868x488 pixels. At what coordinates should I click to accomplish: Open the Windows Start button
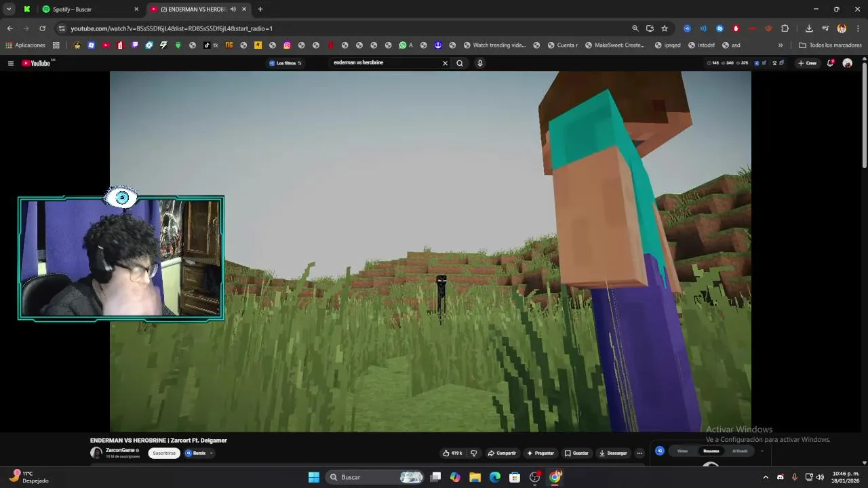[314, 477]
